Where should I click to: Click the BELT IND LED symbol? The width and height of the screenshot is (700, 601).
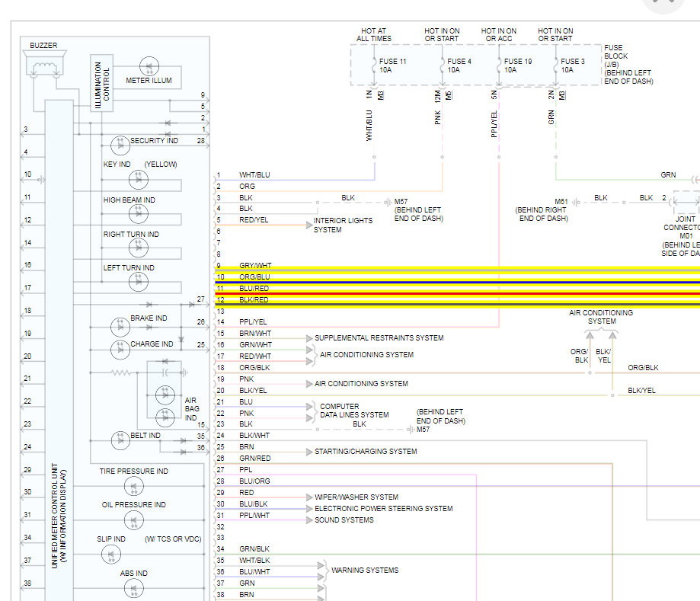(120, 440)
